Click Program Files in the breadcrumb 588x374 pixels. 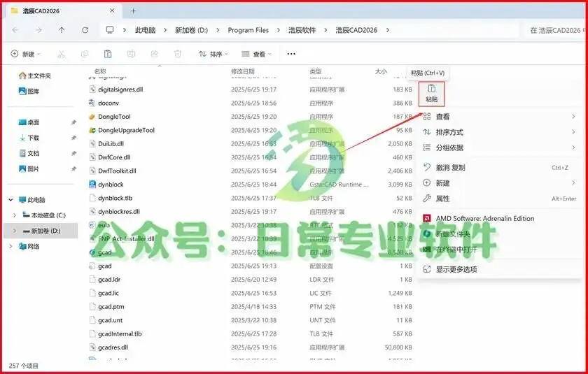point(248,30)
